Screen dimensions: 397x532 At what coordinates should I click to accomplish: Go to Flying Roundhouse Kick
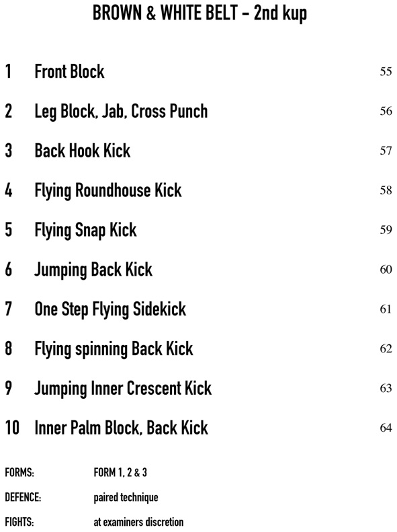click(x=108, y=191)
